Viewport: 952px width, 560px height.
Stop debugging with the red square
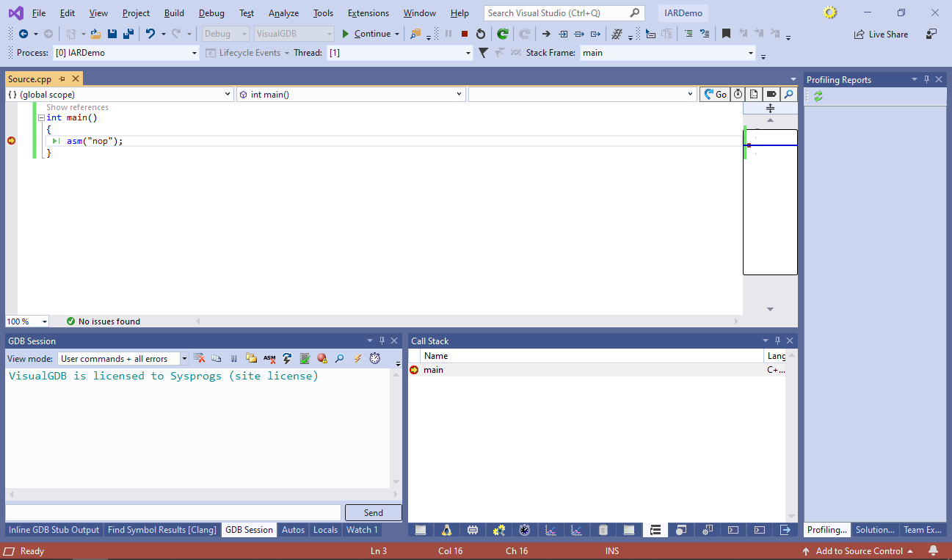click(465, 34)
